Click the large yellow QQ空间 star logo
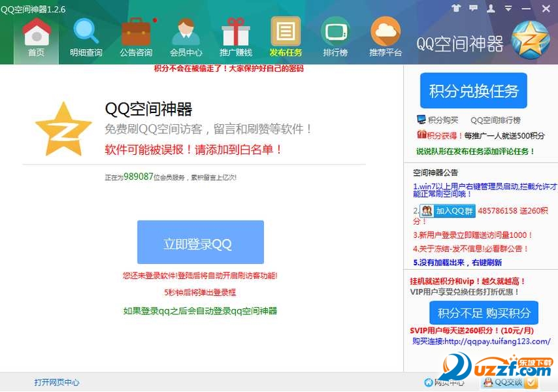 click(x=63, y=129)
